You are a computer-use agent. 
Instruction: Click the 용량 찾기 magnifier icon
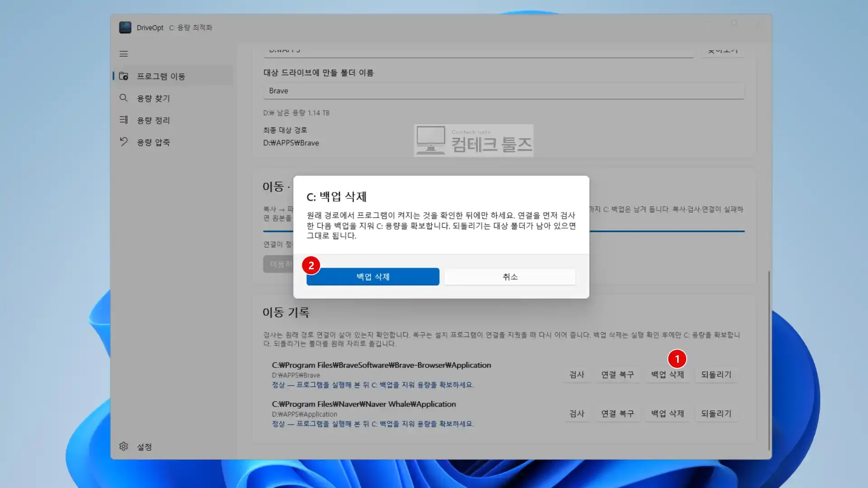pos(123,98)
